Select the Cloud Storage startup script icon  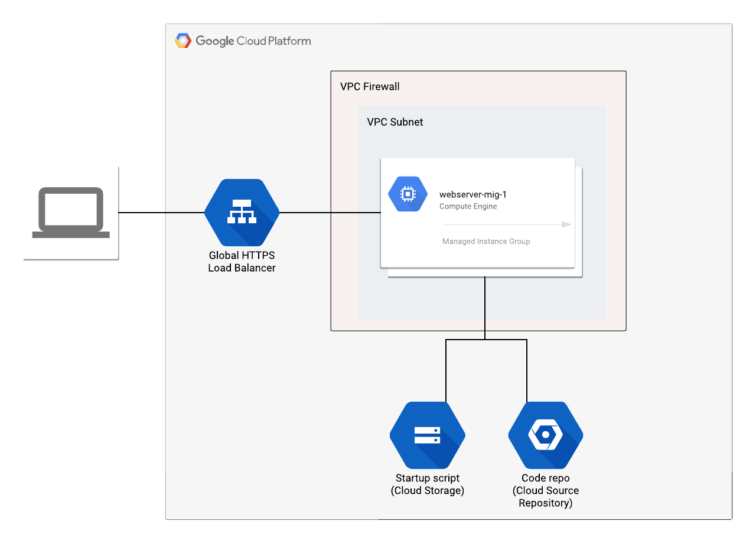click(428, 436)
